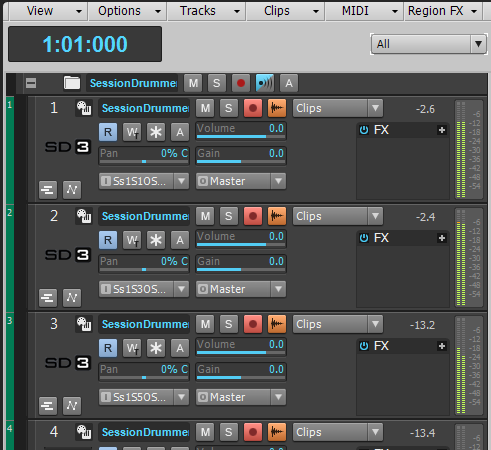Screen dimensions: 491x450
Task: Collapse the SessionDrummer track folder
Action: pos(31,83)
